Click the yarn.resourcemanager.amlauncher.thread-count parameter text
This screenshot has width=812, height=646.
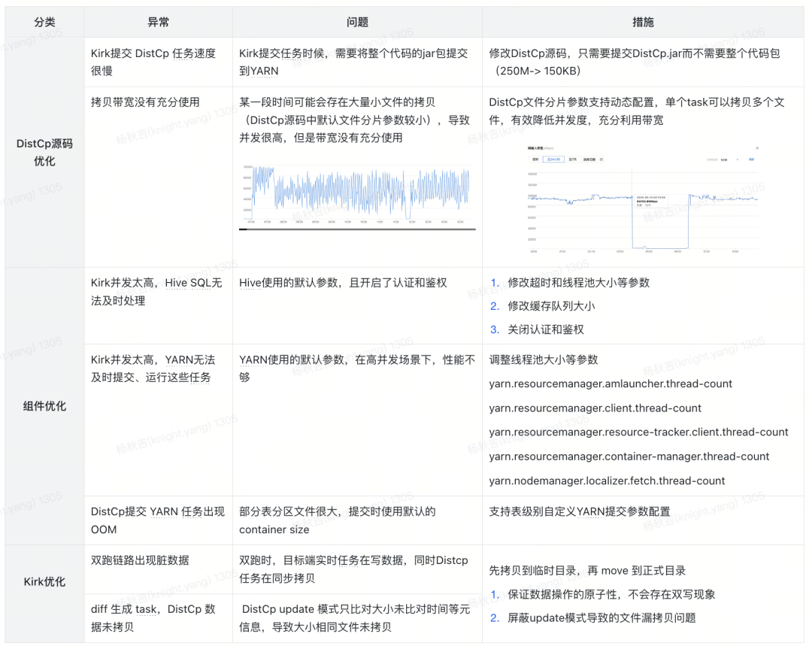click(x=611, y=384)
